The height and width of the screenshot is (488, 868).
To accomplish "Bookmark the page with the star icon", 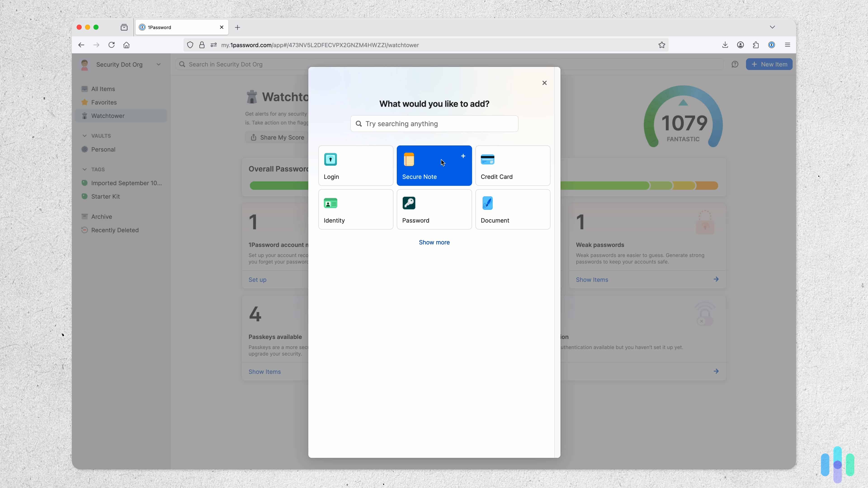I will pos(661,45).
